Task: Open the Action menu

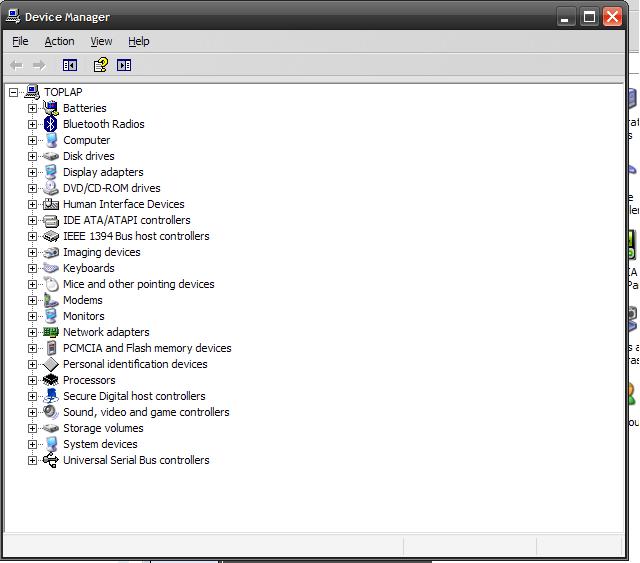Action: tap(60, 41)
